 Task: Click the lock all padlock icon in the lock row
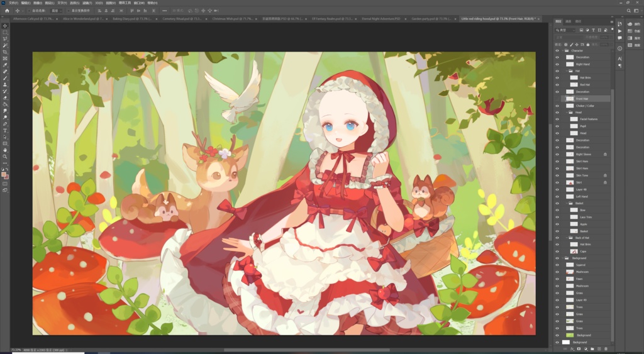pos(588,45)
